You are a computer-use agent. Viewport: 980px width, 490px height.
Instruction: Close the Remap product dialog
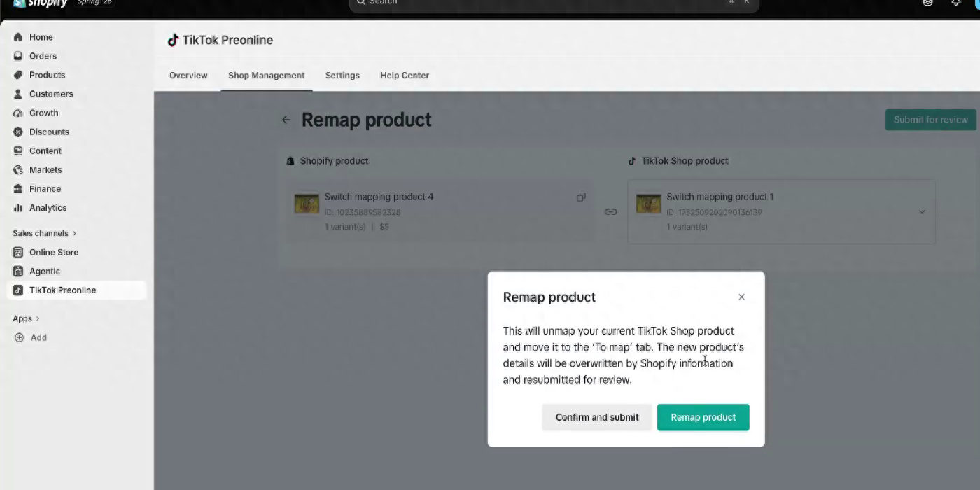tap(741, 297)
